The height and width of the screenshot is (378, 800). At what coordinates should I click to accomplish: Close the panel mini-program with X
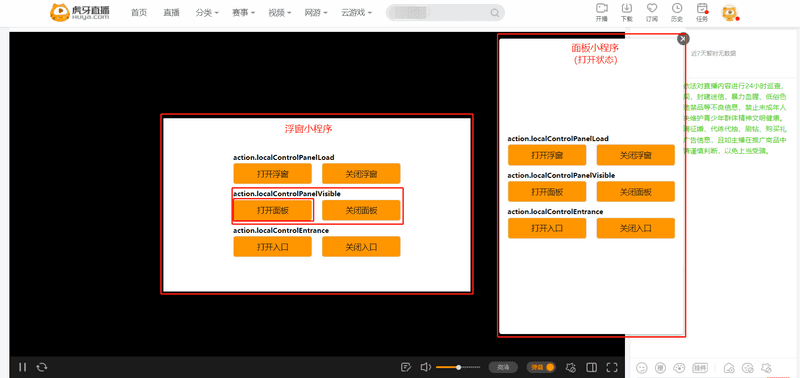(x=683, y=39)
